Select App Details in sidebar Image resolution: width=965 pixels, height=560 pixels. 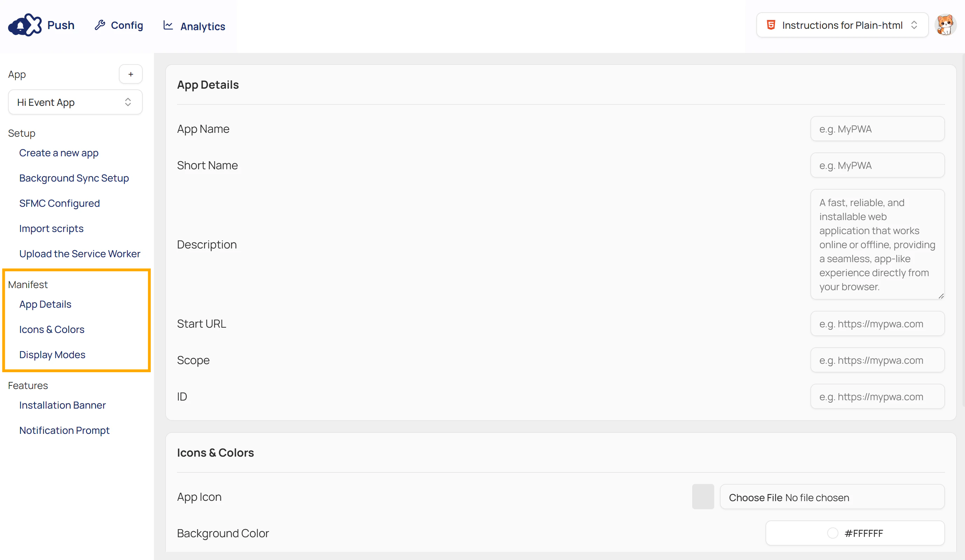pyautogui.click(x=45, y=304)
